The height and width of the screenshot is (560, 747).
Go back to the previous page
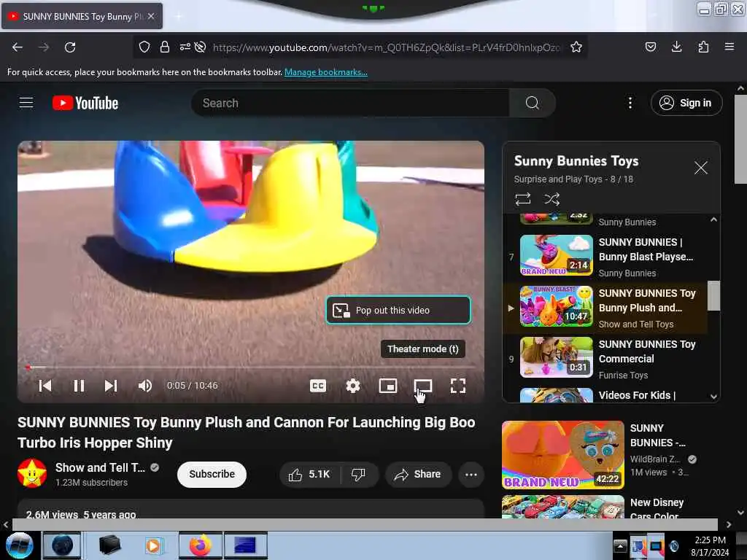click(x=18, y=47)
